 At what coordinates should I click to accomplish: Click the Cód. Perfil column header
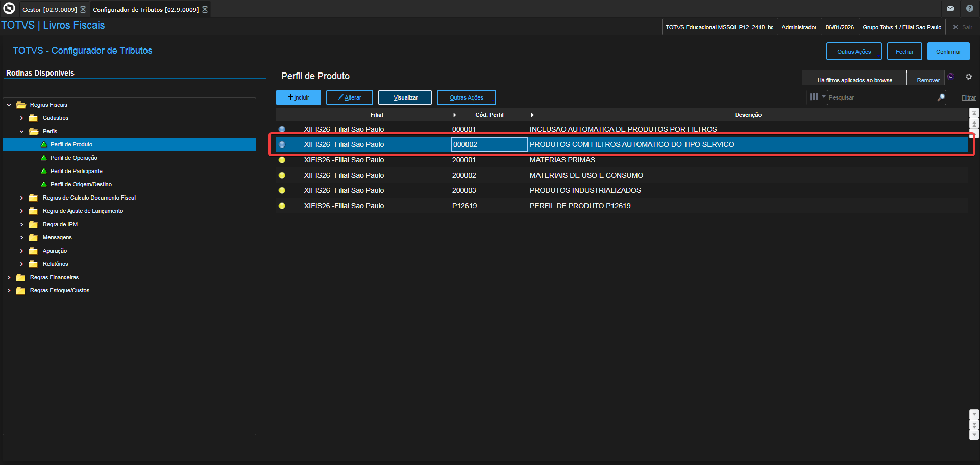click(x=489, y=115)
